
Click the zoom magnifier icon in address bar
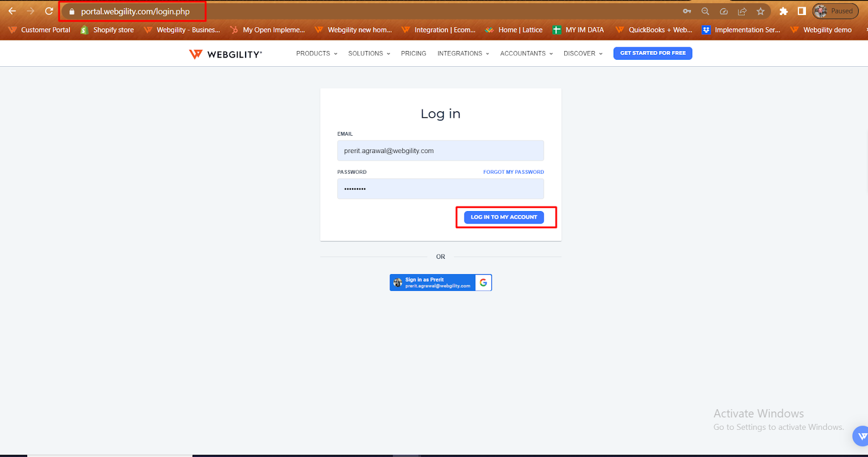705,11
